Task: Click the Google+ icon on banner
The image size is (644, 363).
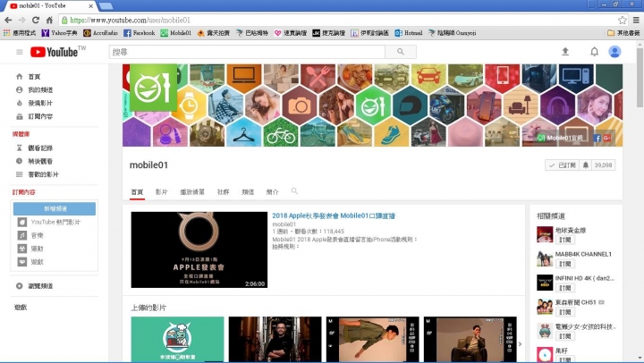Action: coord(607,139)
